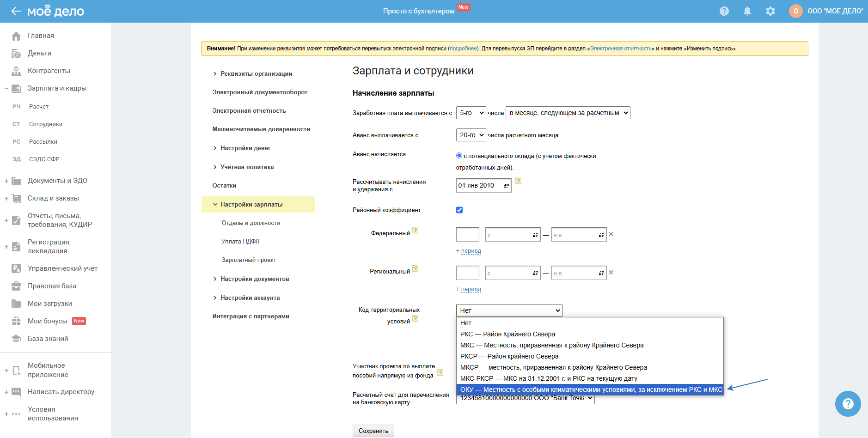Screen dimensions: 868x438
Task: Open the floating blue help chat button
Action: tap(848, 404)
